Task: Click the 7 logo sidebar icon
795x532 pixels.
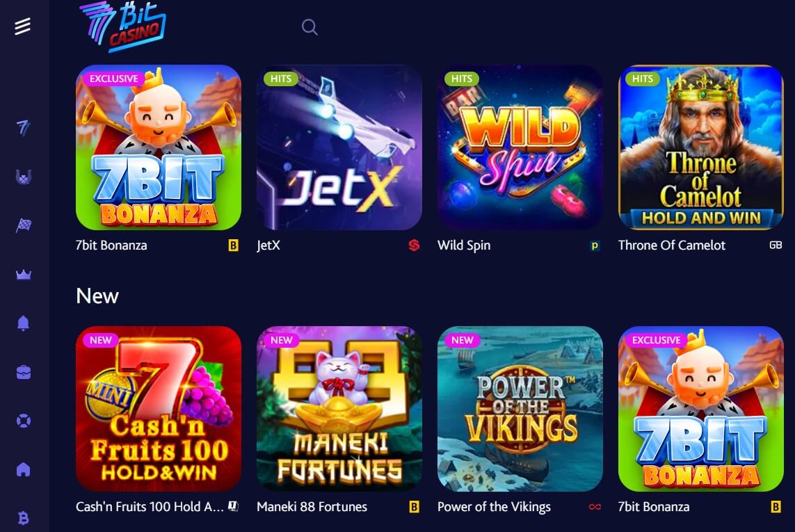Action: tap(24, 127)
